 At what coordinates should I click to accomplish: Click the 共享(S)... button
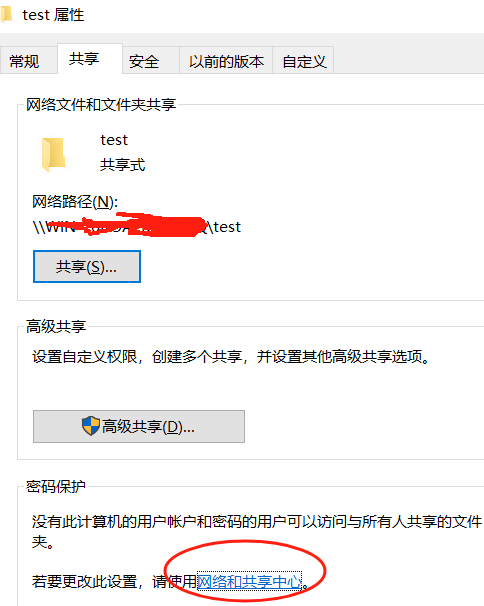(x=87, y=267)
